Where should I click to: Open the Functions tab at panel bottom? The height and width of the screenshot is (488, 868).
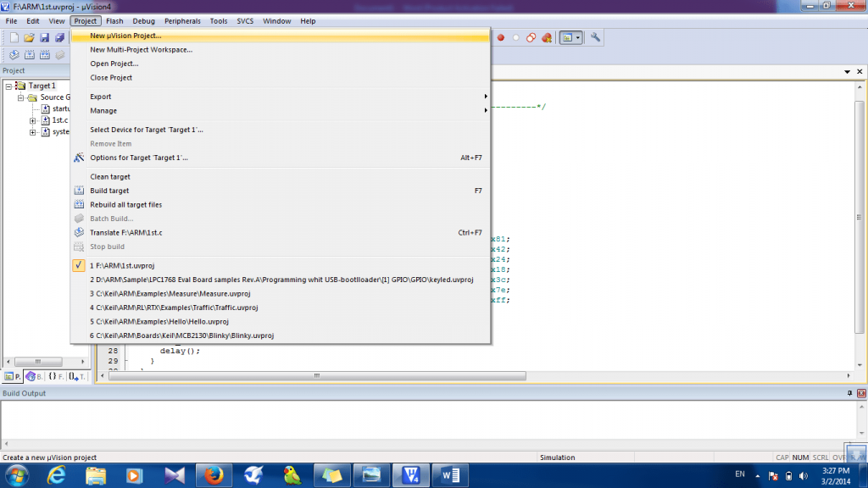pos(55,376)
